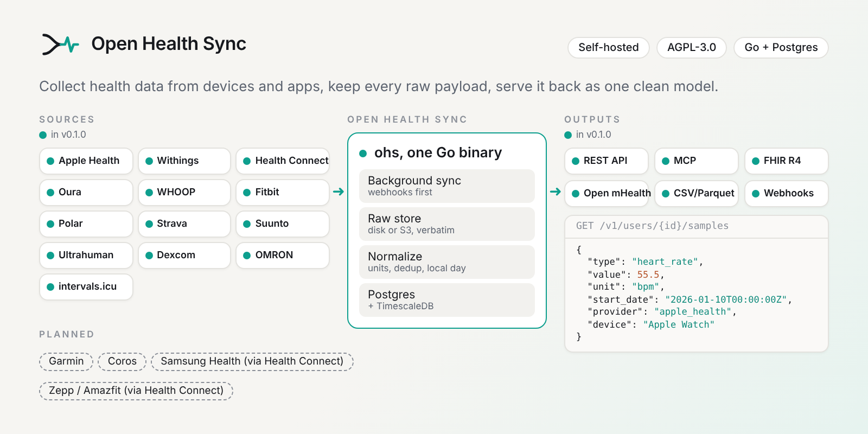
Task: Select the Withings source chip
Action: [184, 161]
